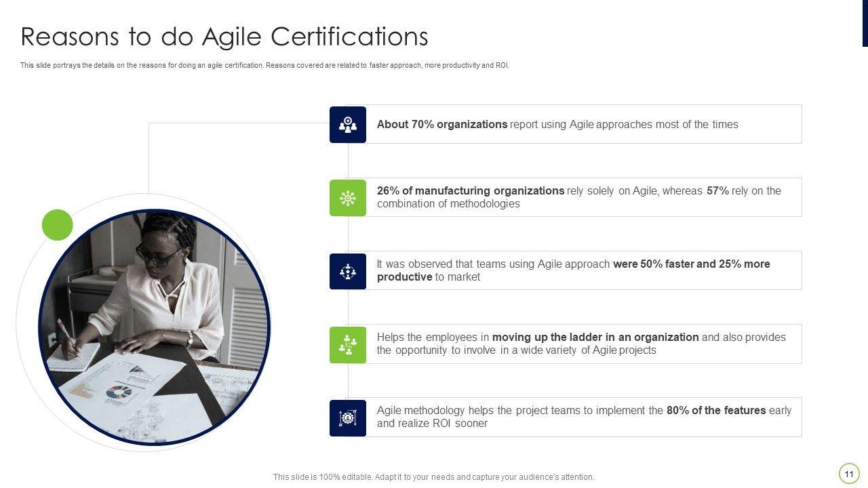Select the 'moving up the ladder' text box
868x488 pixels.
(x=581, y=344)
